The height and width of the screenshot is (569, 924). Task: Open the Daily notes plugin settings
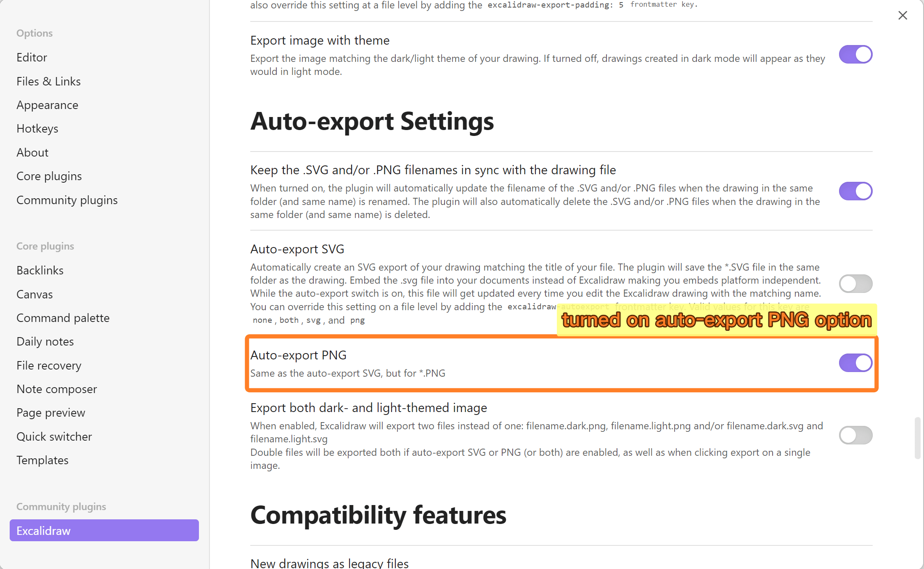coord(45,341)
